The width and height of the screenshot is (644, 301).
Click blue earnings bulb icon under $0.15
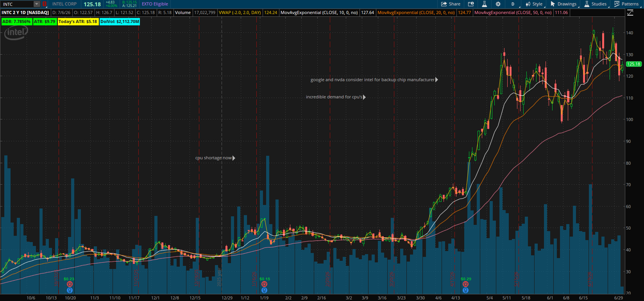point(265,289)
